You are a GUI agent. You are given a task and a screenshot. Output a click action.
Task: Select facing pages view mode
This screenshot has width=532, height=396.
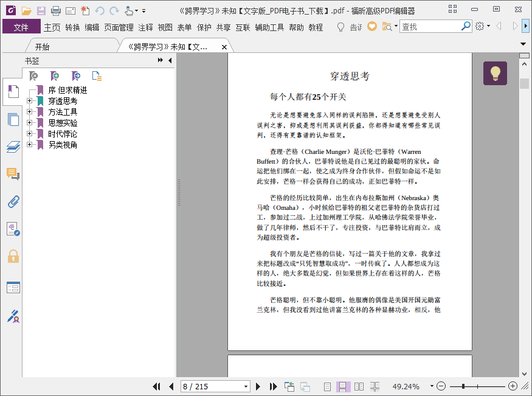point(359,386)
